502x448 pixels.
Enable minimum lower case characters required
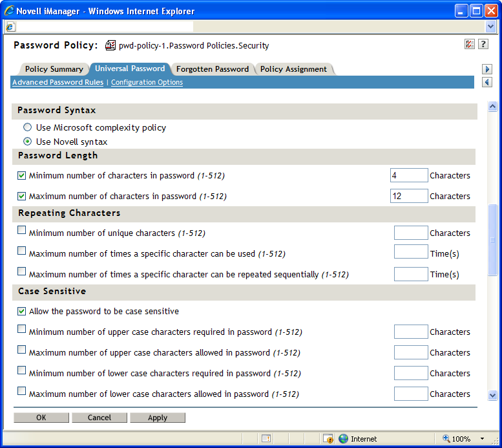[x=21, y=370]
